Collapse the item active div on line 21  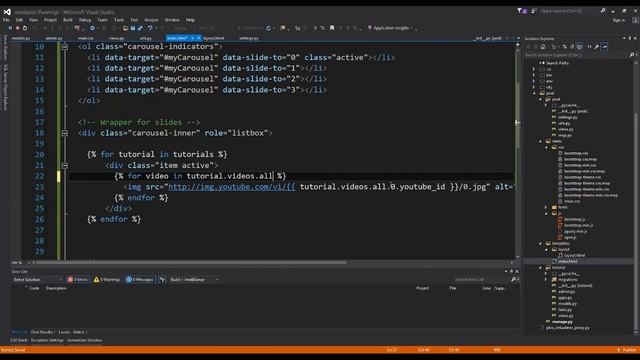(64, 166)
